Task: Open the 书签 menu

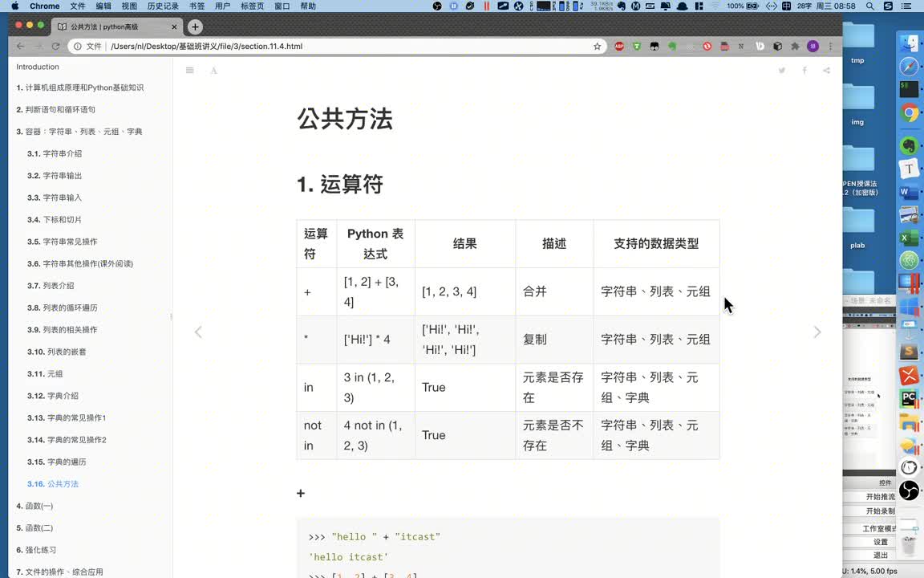Action: tap(197, 6)
